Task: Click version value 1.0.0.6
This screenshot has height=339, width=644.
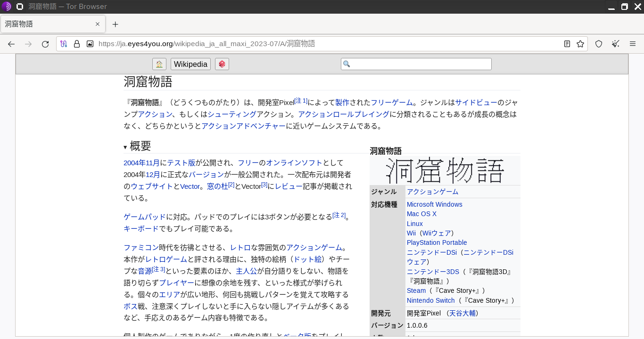Action: [417, 325]
